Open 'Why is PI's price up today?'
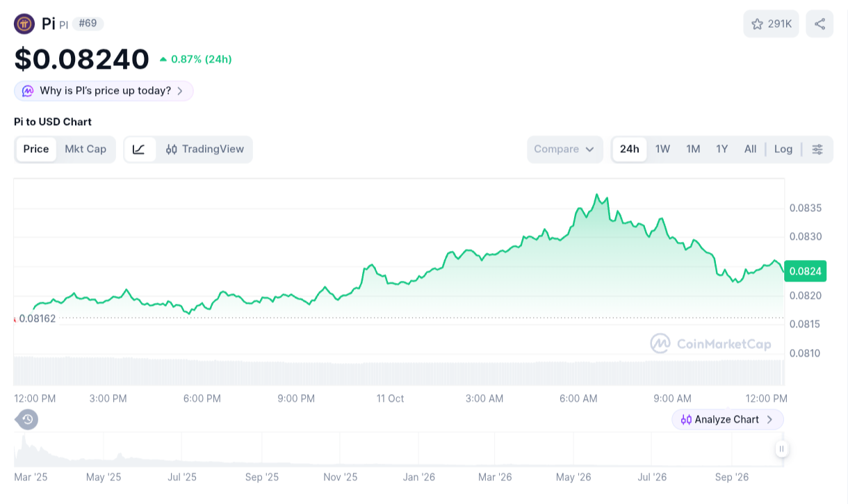Screen dimensions: 848x504 104,91
